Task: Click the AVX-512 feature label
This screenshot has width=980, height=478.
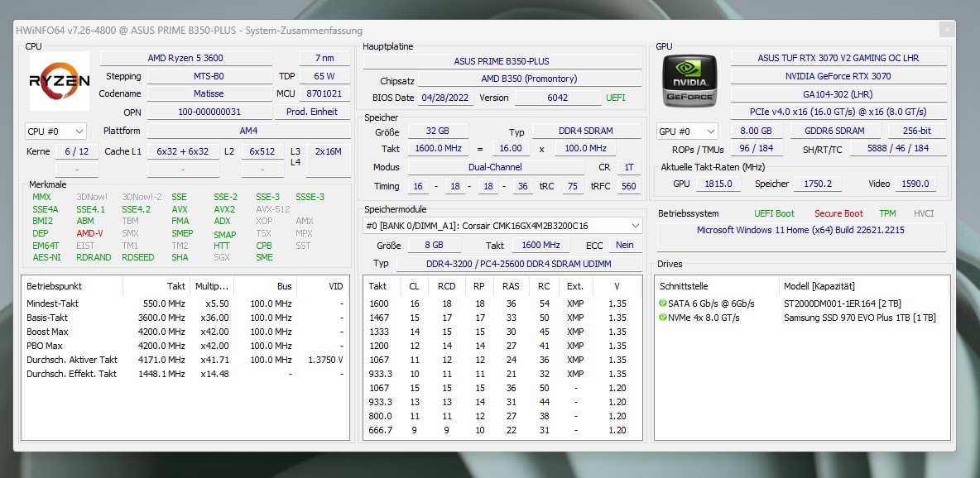Action: [x=272, y=209]
